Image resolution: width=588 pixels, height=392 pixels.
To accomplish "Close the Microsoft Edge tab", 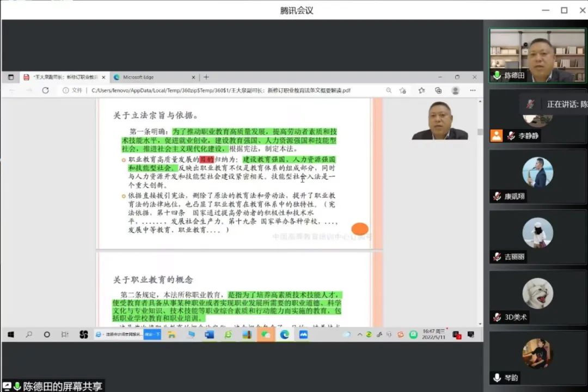I will 193,77.
